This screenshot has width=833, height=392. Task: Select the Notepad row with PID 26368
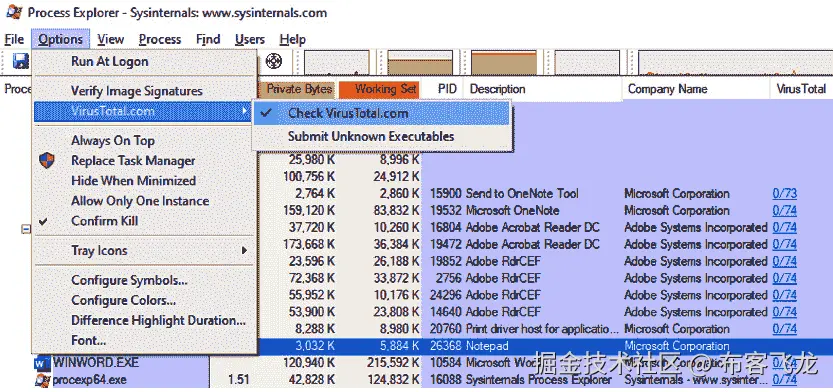click(x=546, y=346)
